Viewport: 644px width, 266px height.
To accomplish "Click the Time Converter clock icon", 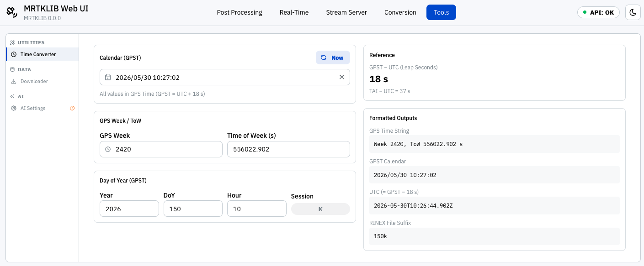I will tap(14, 54).
